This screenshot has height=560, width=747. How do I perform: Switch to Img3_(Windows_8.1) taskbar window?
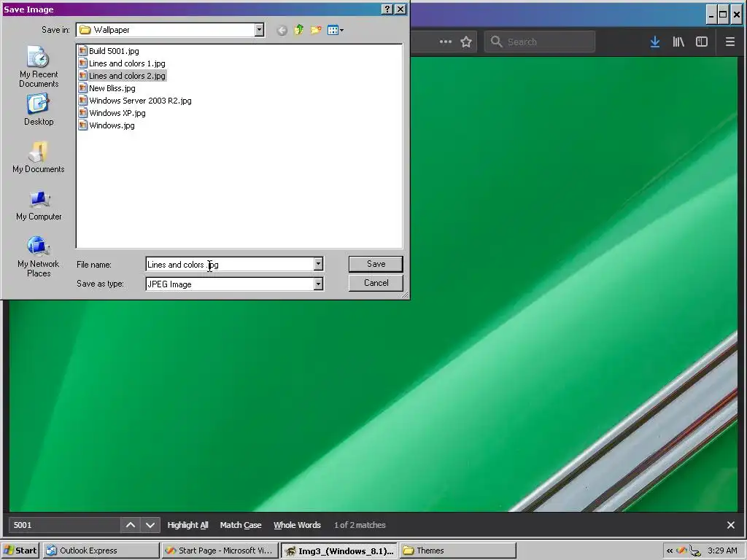click(x=338, y=551)
